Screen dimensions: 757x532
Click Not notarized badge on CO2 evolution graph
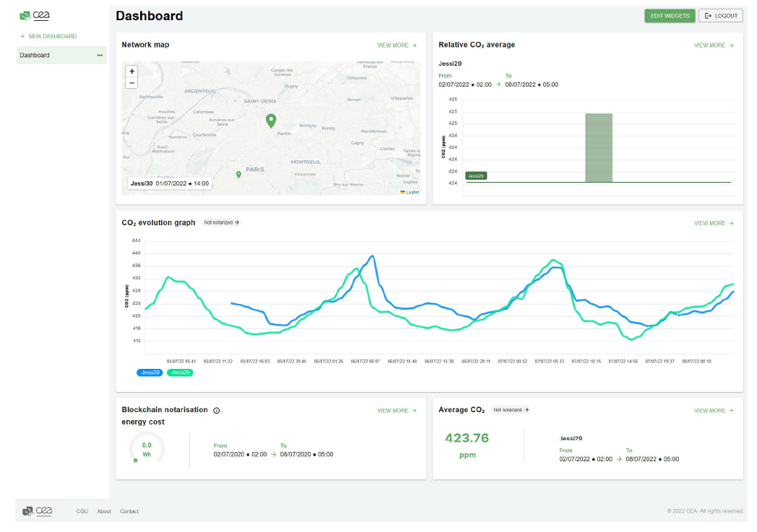coord(221,222)
